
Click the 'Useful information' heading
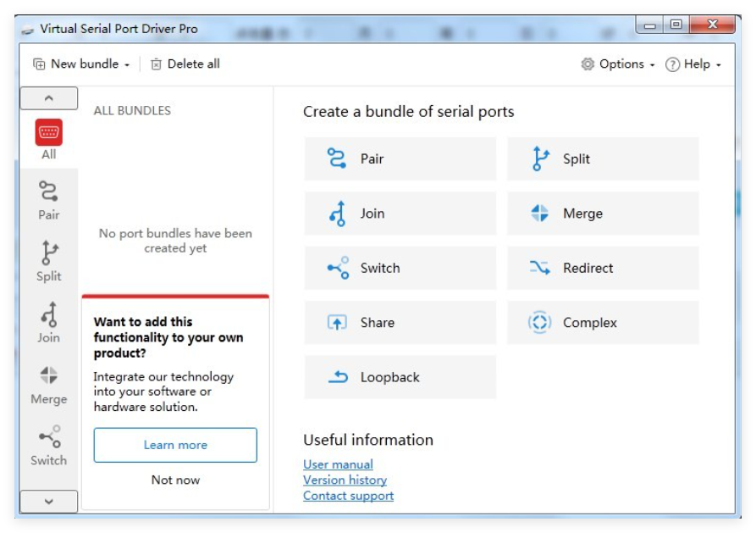coord(368,440)
